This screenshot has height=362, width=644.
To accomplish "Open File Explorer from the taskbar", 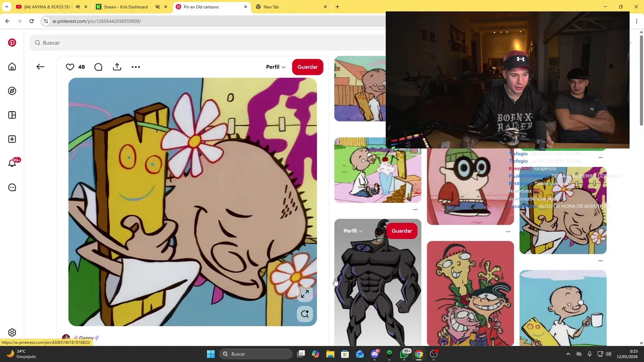I will (330, 354).
